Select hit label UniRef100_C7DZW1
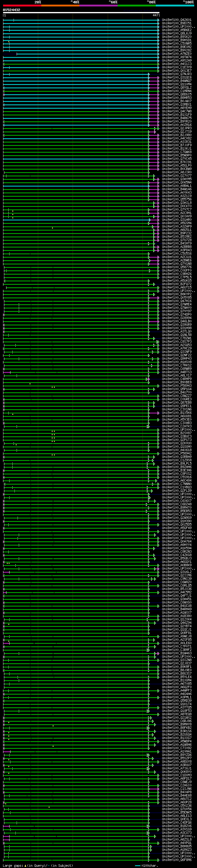197x868 pixels. 177,338
